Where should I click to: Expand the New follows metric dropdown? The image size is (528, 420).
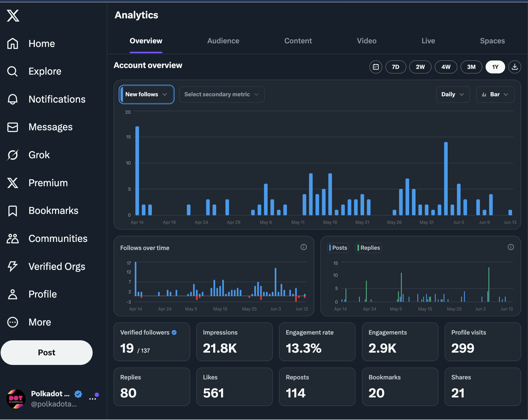146,94
